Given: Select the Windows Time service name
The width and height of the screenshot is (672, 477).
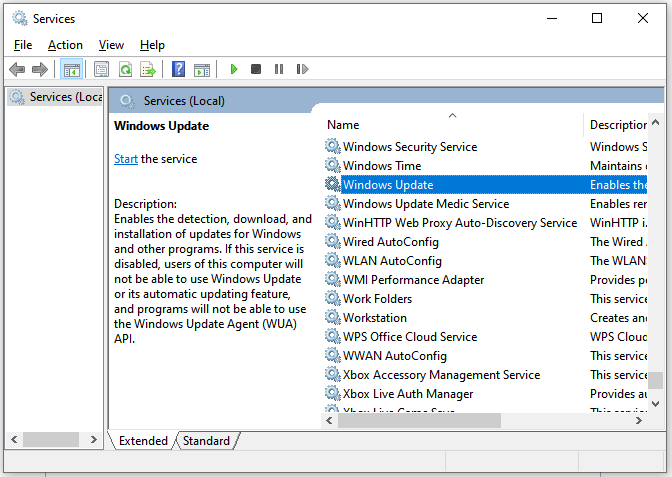Looking at the screenshot, I should point(382,166).
